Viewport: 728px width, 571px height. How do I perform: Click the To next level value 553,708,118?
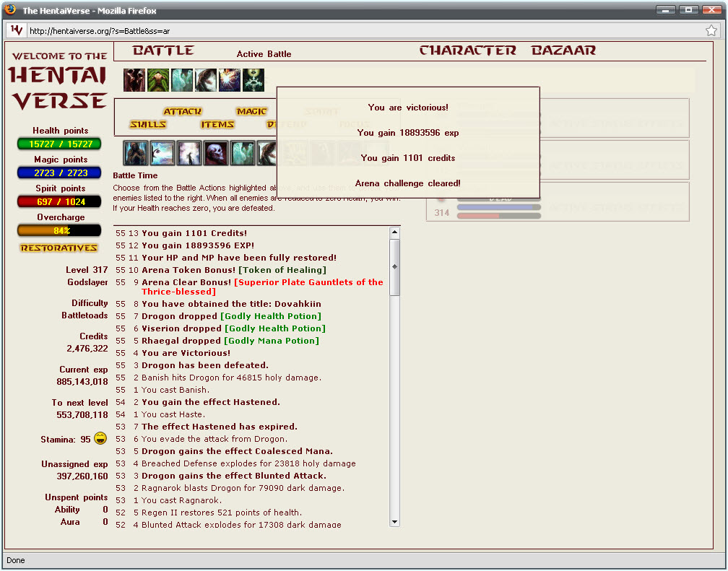pyautogui.click(x=82, y=414)
